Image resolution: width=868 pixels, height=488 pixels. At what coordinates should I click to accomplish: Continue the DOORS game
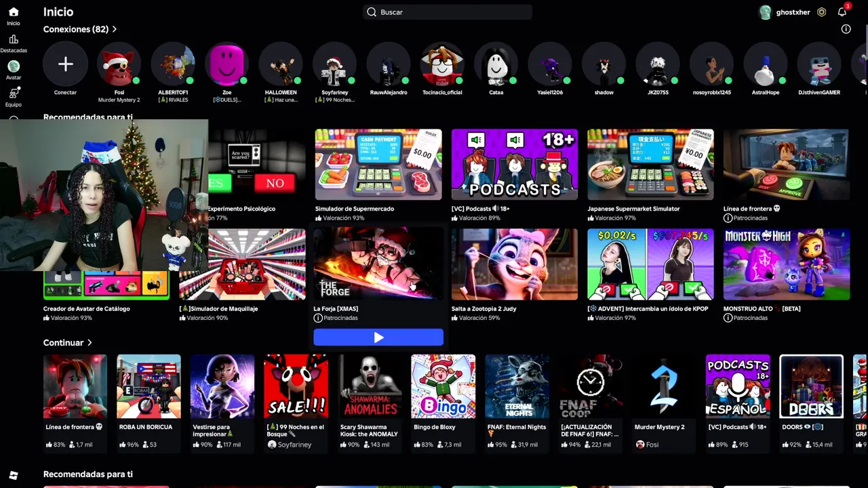811,386
